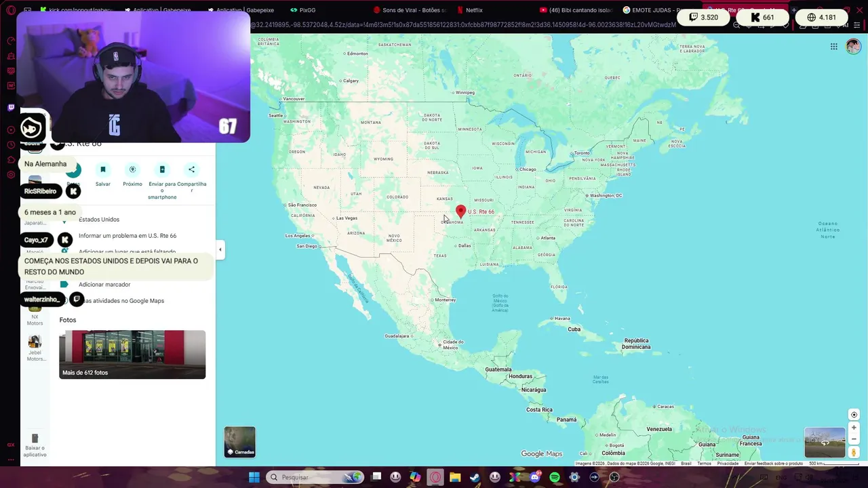Zoom in the map with plus button
Screen dimensions: 868x488
pos(854,428)
